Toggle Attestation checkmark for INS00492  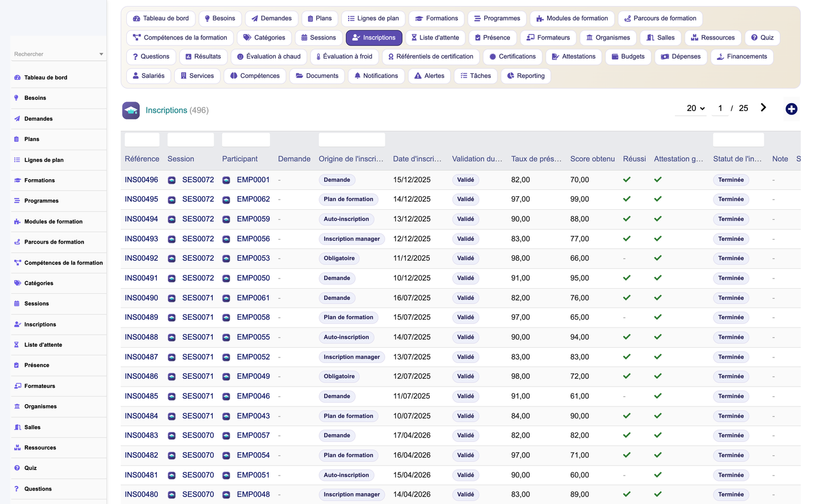(x=658, y=258)
